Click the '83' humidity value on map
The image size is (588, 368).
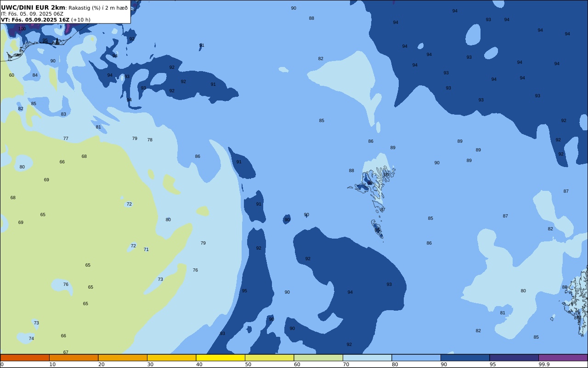coord(63,114)
